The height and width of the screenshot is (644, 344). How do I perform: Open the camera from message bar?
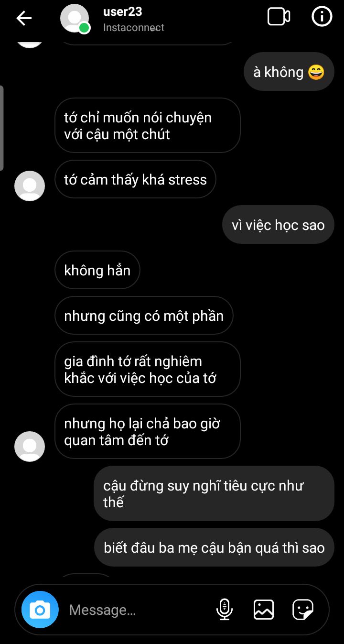click(40, 610)
